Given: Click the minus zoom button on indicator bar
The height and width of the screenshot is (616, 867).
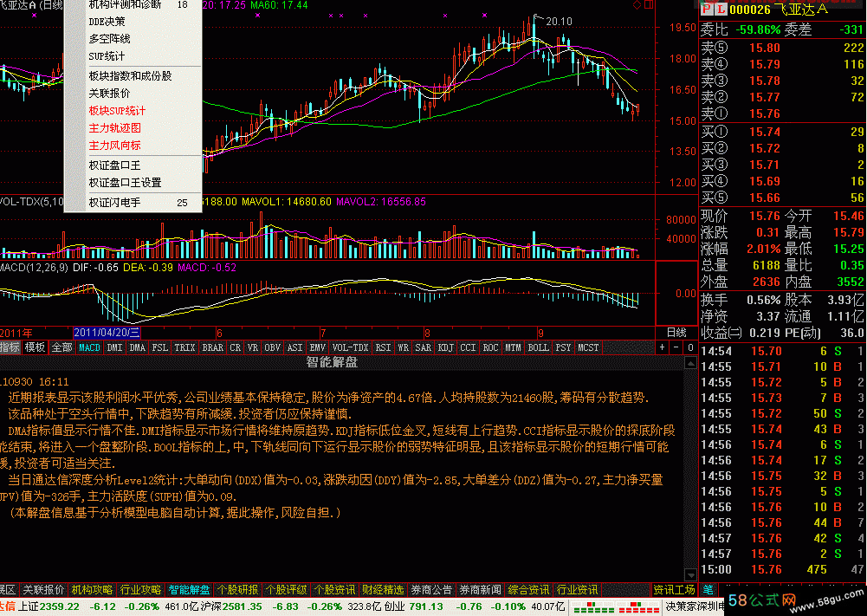Looking at the screenshot, I should pyautogui.click(x=676, y=347).
